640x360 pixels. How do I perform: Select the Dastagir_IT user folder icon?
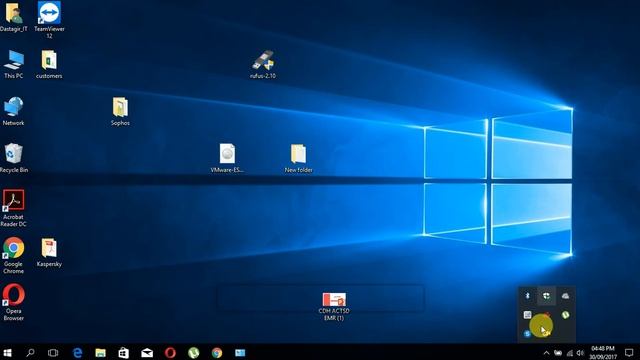[x=13, y=17]
